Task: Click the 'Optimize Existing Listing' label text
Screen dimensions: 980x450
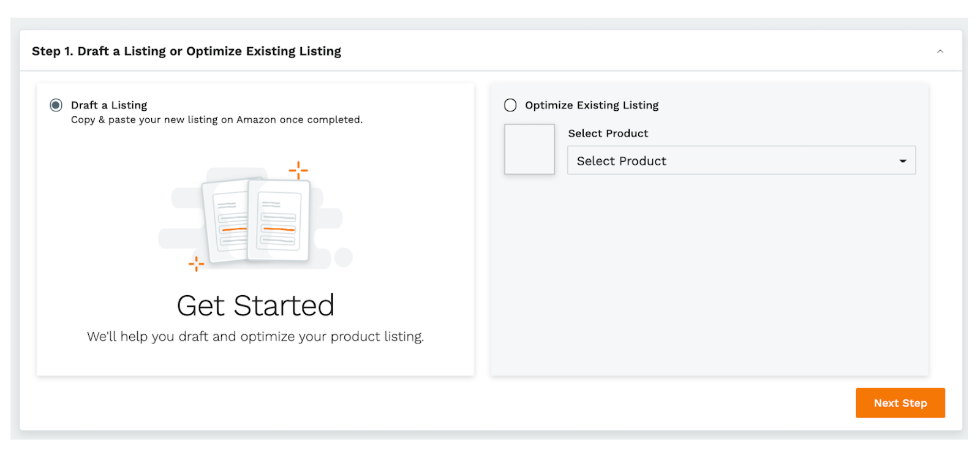Action: click(x=592, y=105)
